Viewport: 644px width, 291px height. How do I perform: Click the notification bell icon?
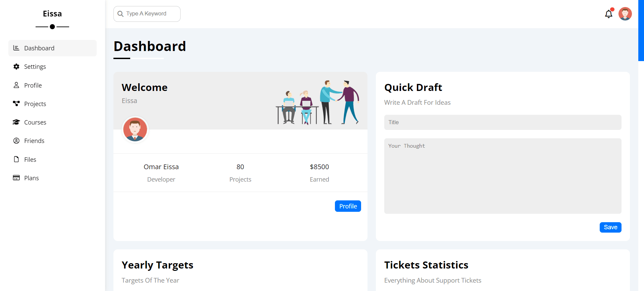(608, 14)
